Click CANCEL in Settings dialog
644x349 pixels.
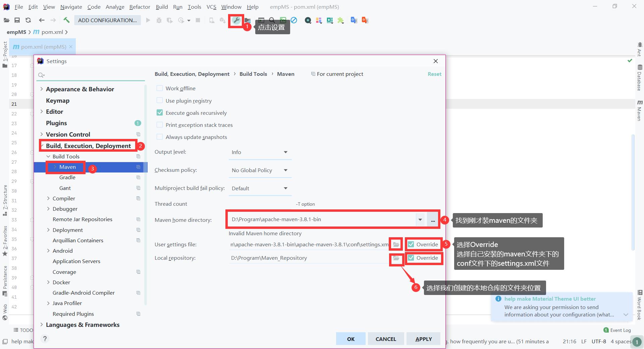[x=386, y=339]
